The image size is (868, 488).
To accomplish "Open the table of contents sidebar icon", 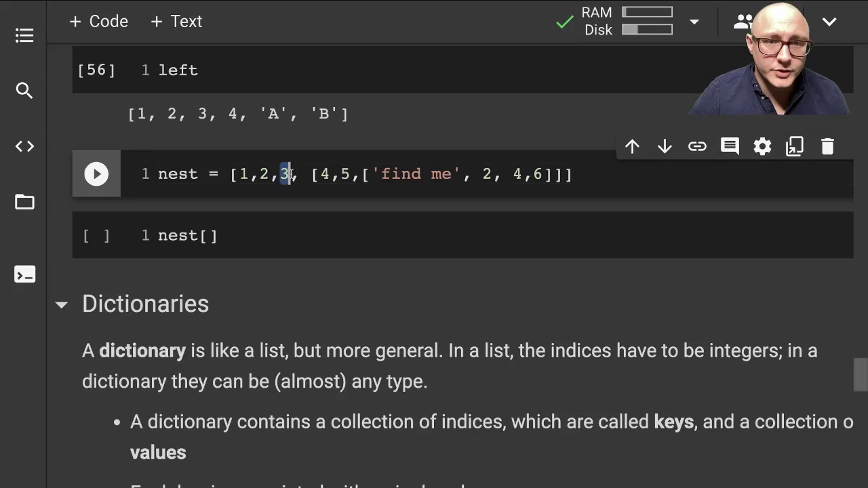I will [24, 35].
